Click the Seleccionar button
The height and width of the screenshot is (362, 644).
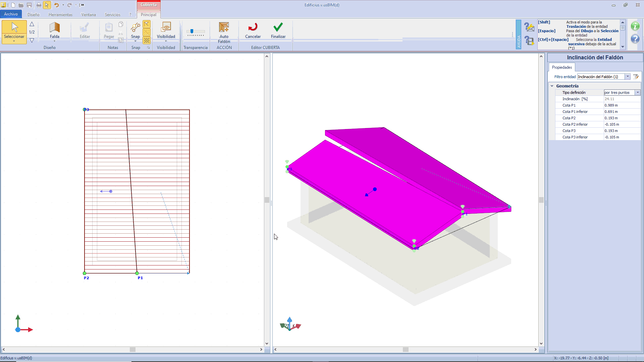(14, 31)
